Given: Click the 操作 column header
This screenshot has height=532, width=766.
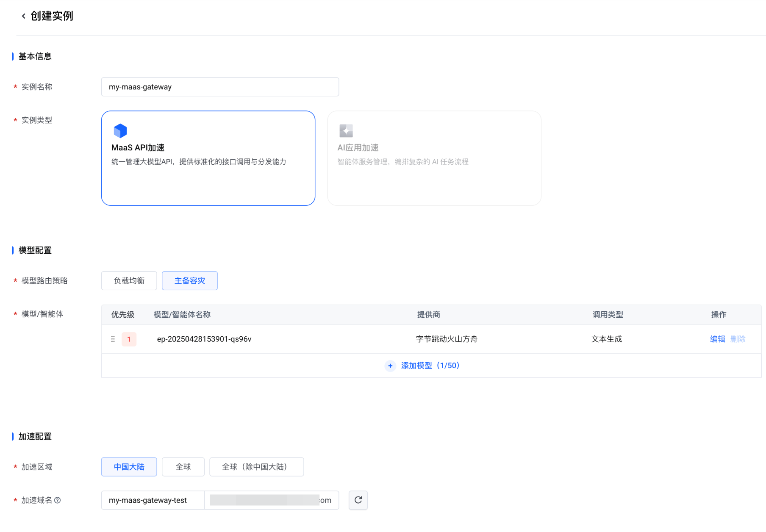Looking at the screenshot, I should [719, 315].
